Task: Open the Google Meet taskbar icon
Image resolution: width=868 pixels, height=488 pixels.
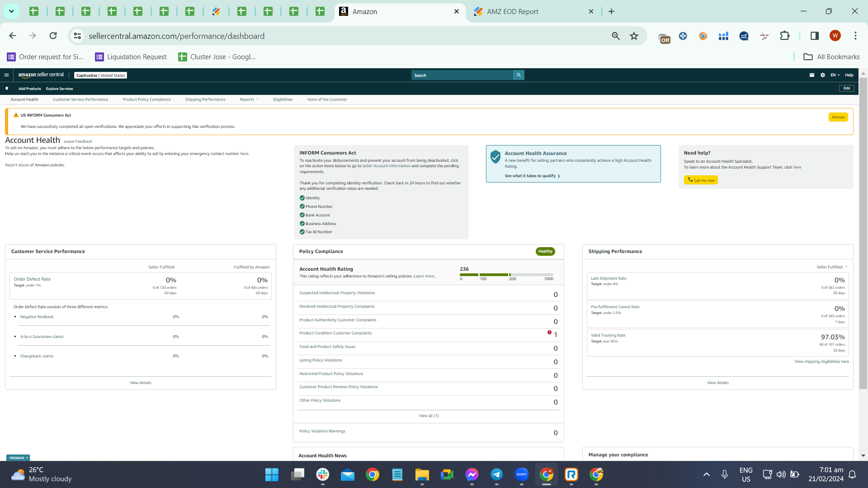Action: [447, 474]
